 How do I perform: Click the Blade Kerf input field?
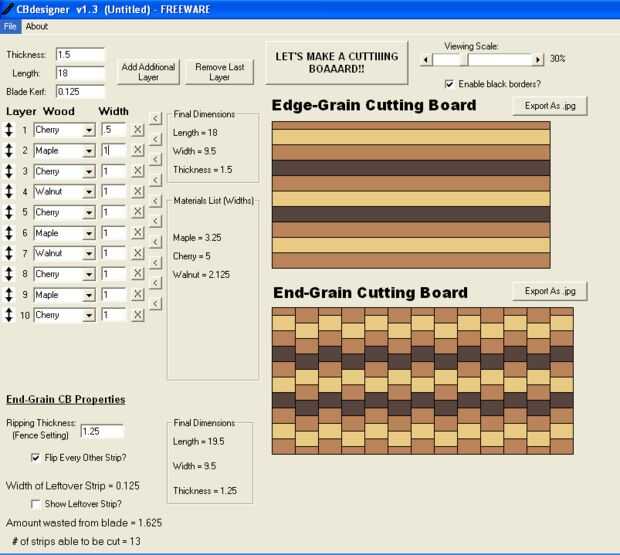pos(81,92)
